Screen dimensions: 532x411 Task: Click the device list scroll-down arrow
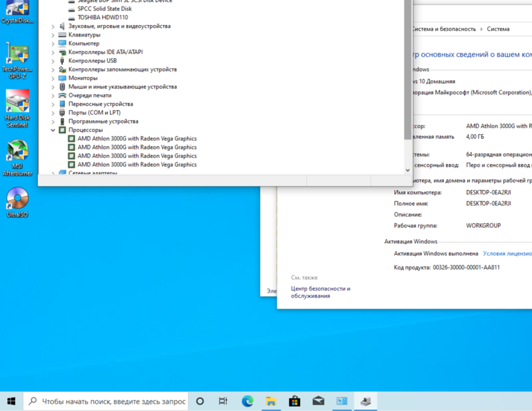pos(408,170)
